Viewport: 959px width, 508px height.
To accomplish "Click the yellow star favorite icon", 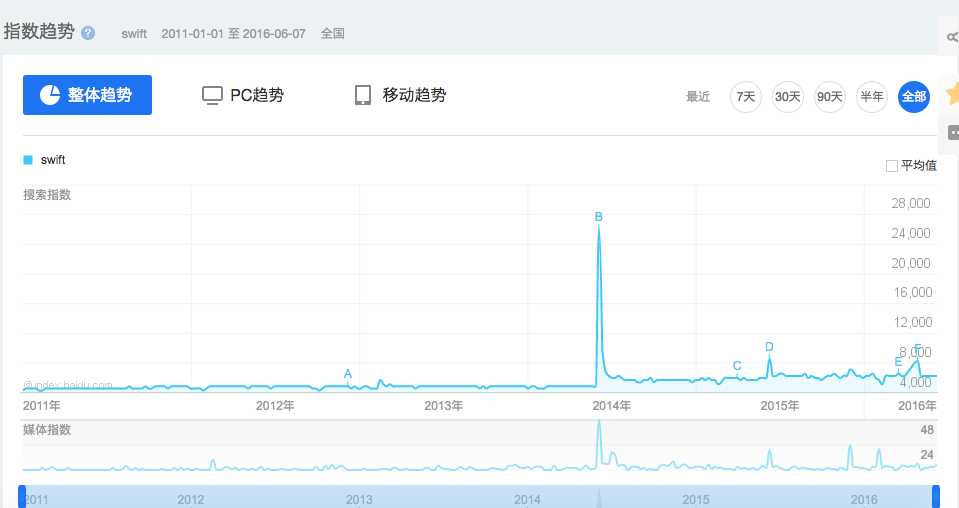I will click(952, 94).
